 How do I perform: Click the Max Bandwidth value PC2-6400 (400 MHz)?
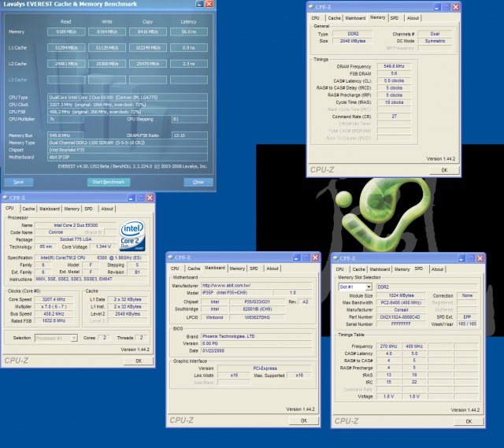401,303
